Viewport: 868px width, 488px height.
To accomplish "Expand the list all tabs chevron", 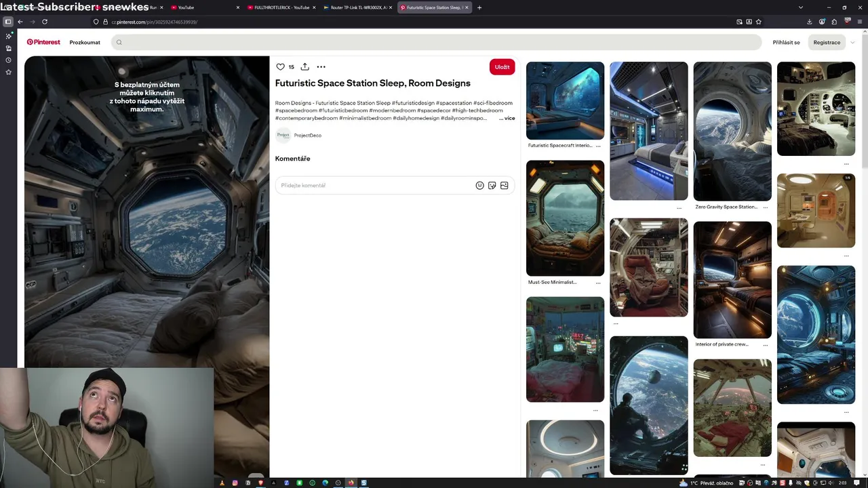I will [801, 7].
